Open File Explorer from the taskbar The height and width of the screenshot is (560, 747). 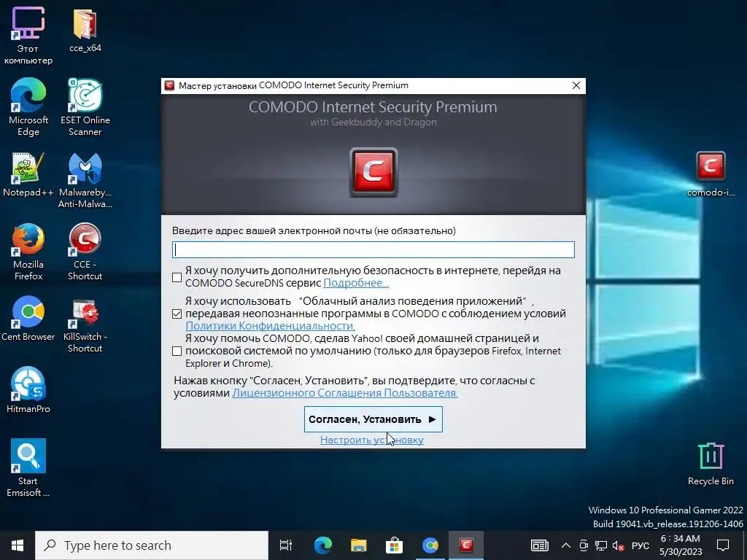pyautogui.click(x=358, y=545)
